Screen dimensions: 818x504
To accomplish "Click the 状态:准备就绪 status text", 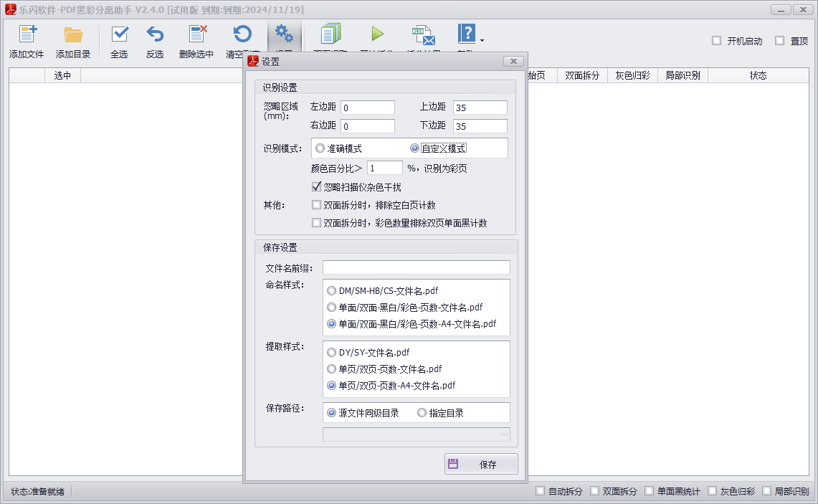I will click(37, 492).
